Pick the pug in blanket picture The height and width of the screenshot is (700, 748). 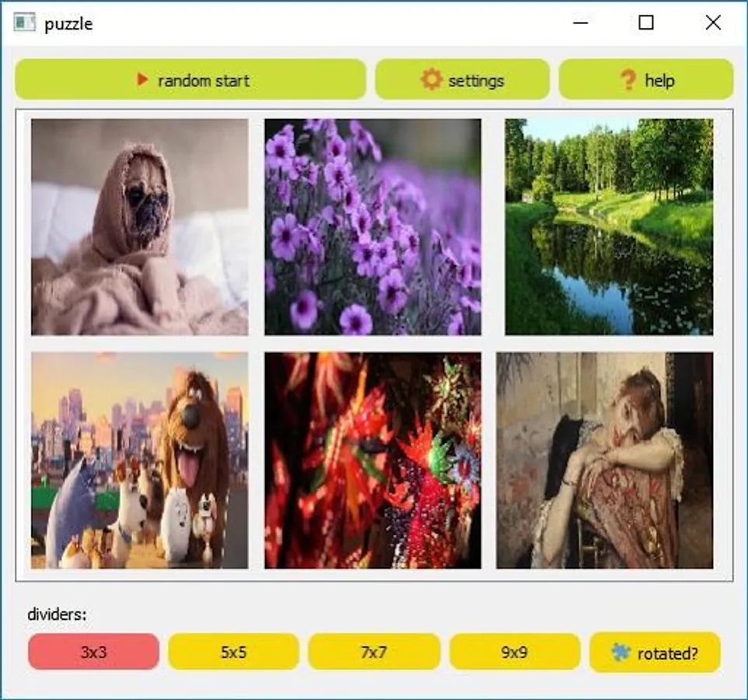[x=140, y=227]
